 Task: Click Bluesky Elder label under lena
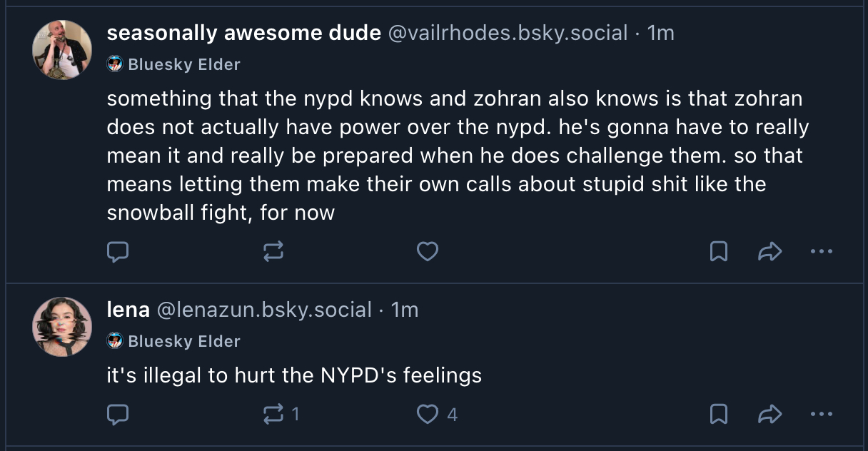click(183, 341)
